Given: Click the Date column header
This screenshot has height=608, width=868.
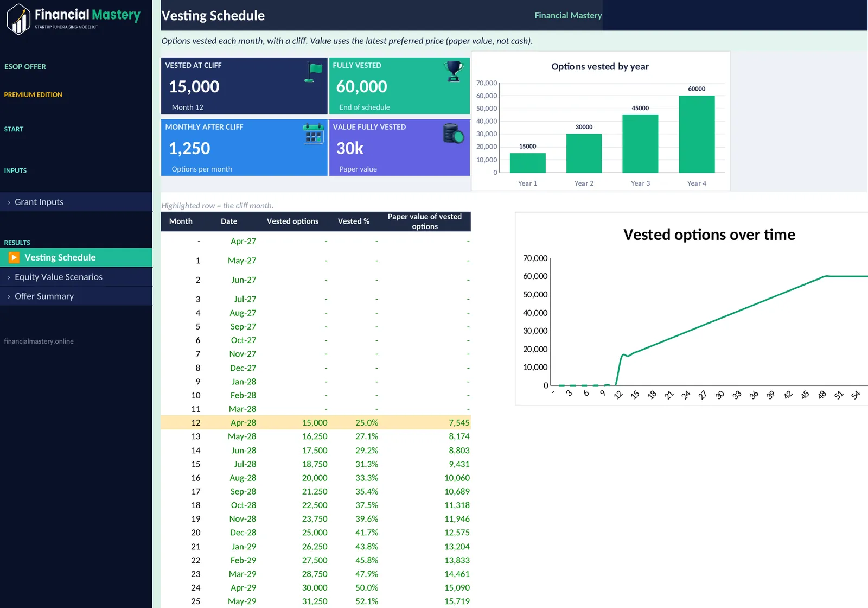Looking at the screenshot, I should point(229,221).
